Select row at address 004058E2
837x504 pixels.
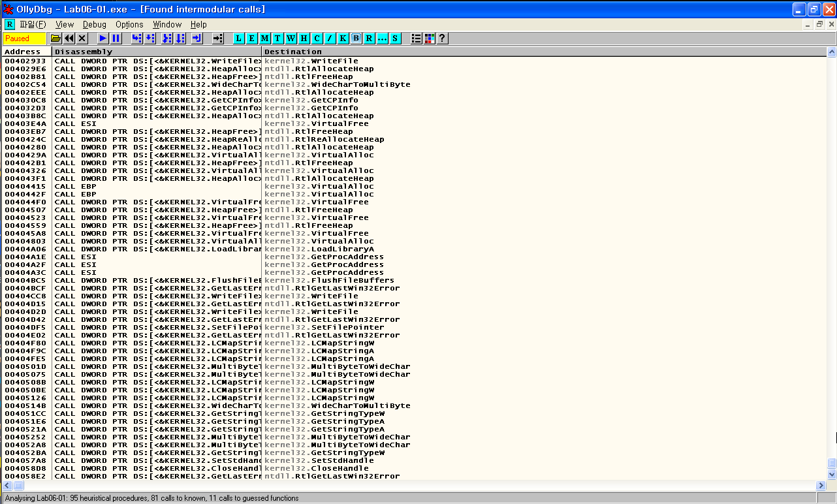coord(414,476)
